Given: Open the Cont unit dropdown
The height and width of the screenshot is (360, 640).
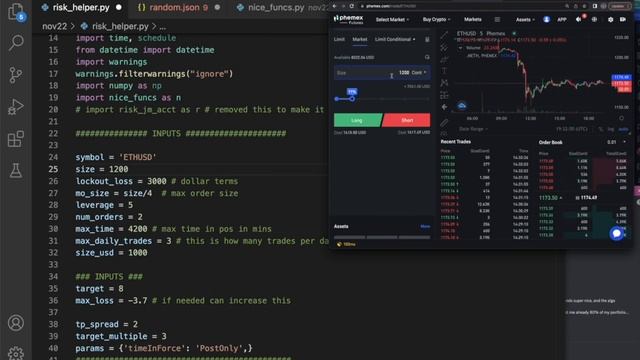Looking at the screenshot, I should click(x=419, y=73).
